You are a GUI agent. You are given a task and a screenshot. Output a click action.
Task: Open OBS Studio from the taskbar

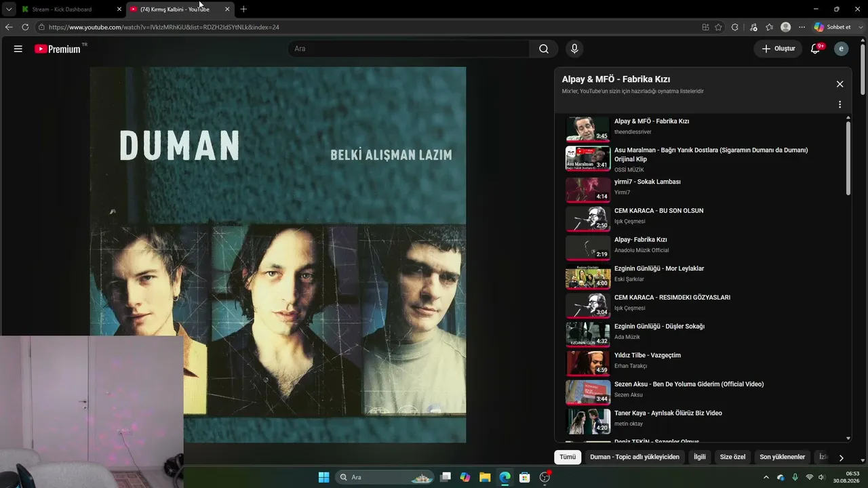545,477
